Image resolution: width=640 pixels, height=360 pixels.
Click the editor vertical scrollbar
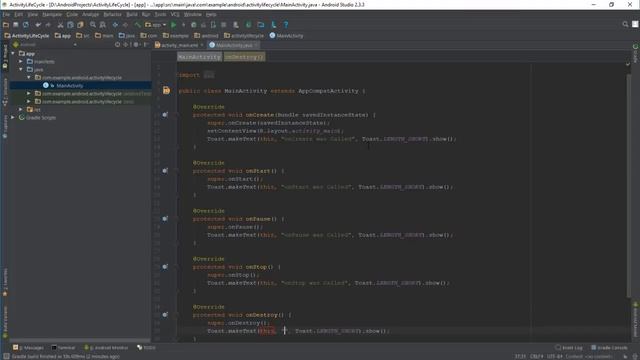click(629, 186)
